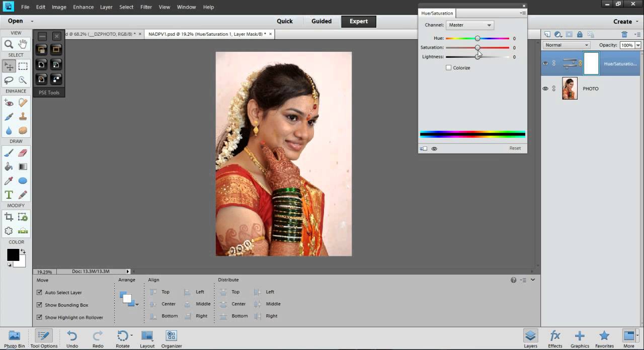Switch to Quick edit mode
This screenshot has height=350, width=644.
click(x=285, y=21)
